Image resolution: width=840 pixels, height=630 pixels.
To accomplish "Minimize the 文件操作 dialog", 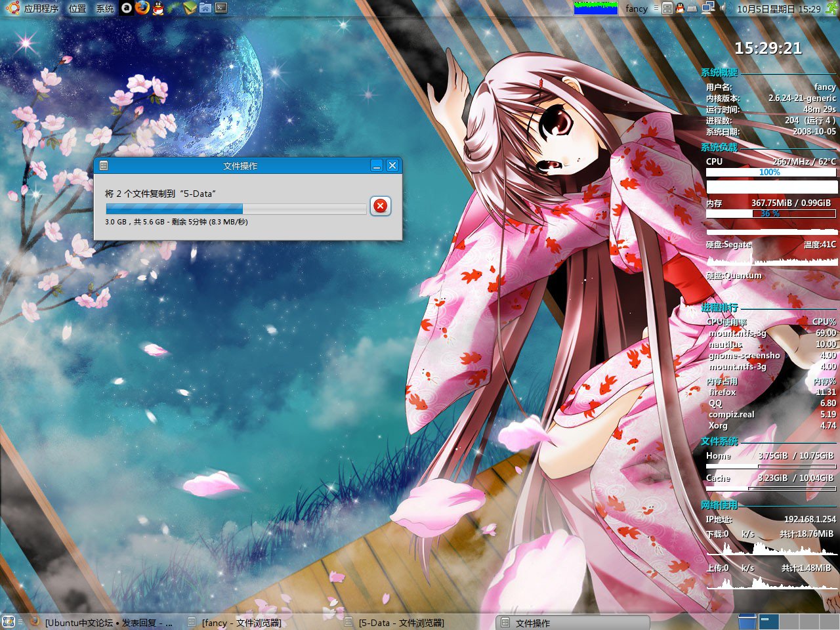I will [x=377, y=165].
